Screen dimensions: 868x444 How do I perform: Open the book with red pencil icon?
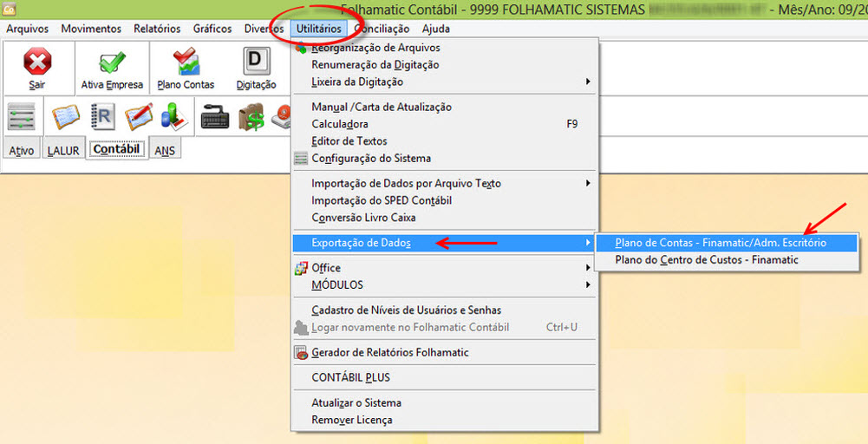pos(138,117)
